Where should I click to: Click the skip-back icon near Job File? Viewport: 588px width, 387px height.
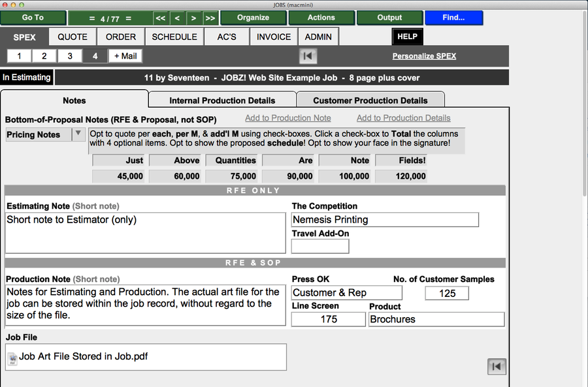tap(497, 366)
